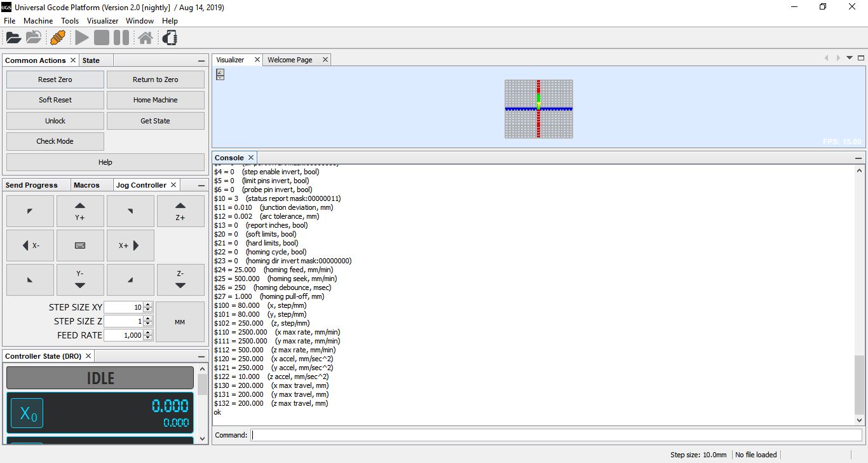This screenshot has height=463, width=868.
Task: Close the Visualizer tab
Action: coord(257,60)
